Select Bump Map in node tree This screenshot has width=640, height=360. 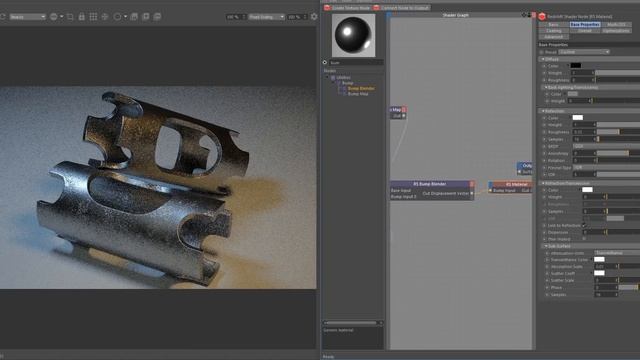[358, 94]
